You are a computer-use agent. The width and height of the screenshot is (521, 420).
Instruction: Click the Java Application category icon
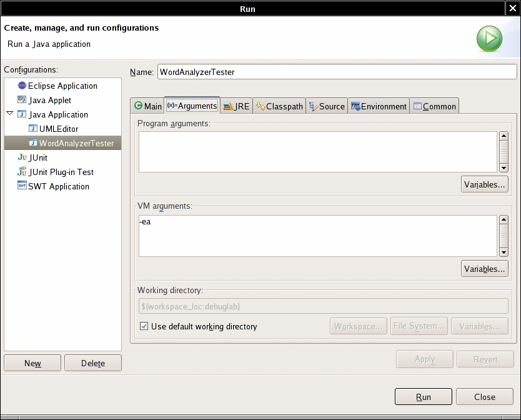(x=22, y=114)
